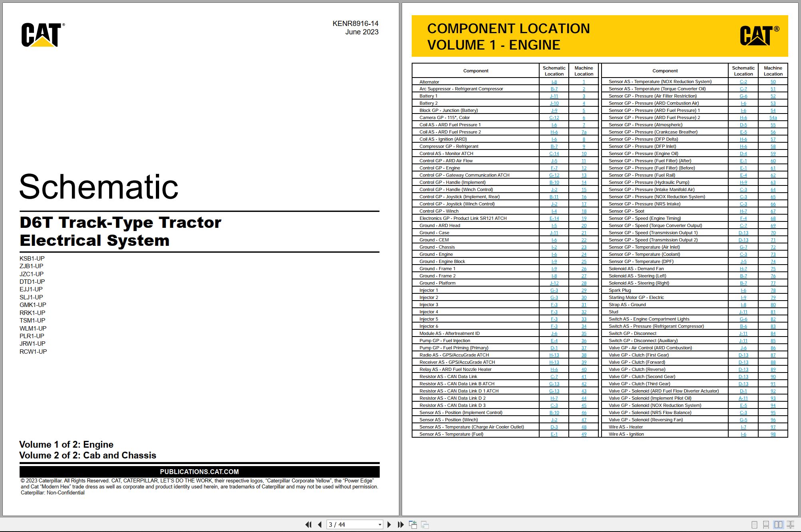Click the next view navigation icon
The image size is (801, 532).
(x=425, y=524)
